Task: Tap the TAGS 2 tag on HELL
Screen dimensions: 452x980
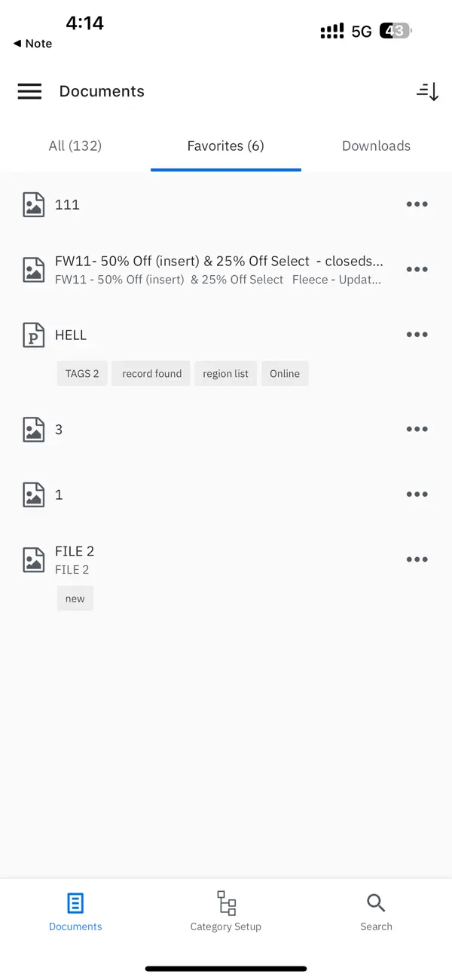Action: pos(81,373)
